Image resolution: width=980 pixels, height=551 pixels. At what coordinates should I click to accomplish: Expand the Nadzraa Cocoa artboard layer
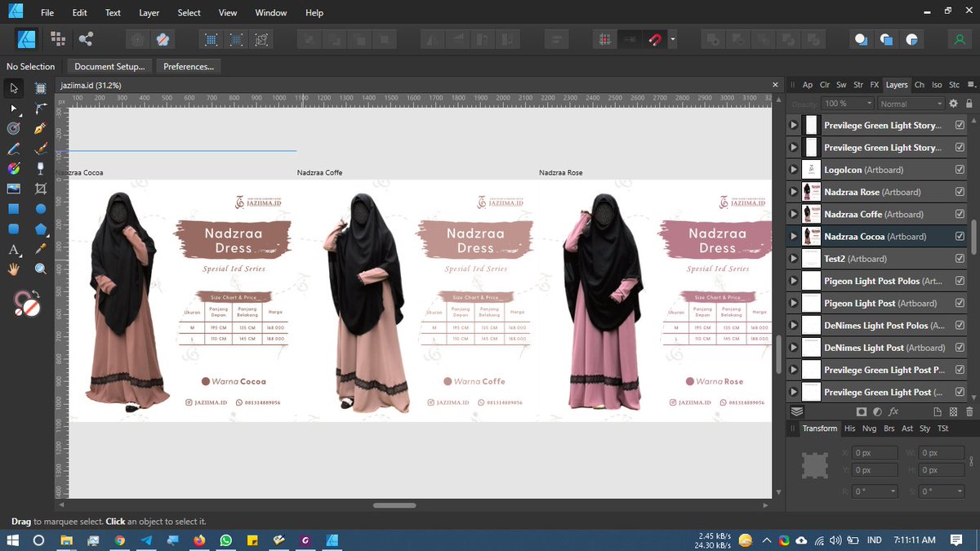point(792,236)
